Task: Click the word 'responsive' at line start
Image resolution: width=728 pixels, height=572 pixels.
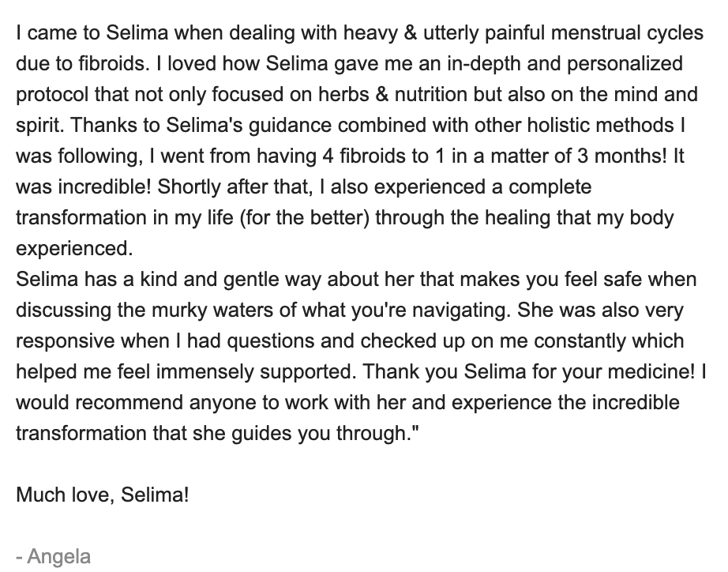Action: click(65, 341)
